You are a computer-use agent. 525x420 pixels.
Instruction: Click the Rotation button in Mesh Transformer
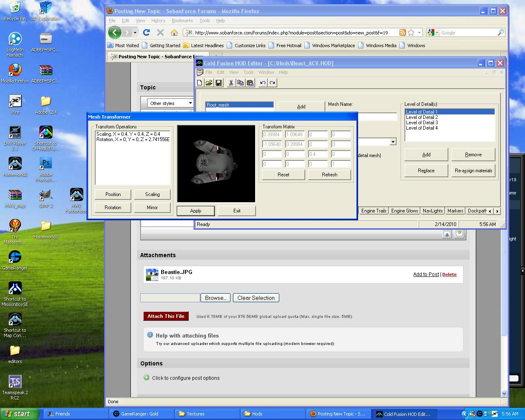click(113, 208)
